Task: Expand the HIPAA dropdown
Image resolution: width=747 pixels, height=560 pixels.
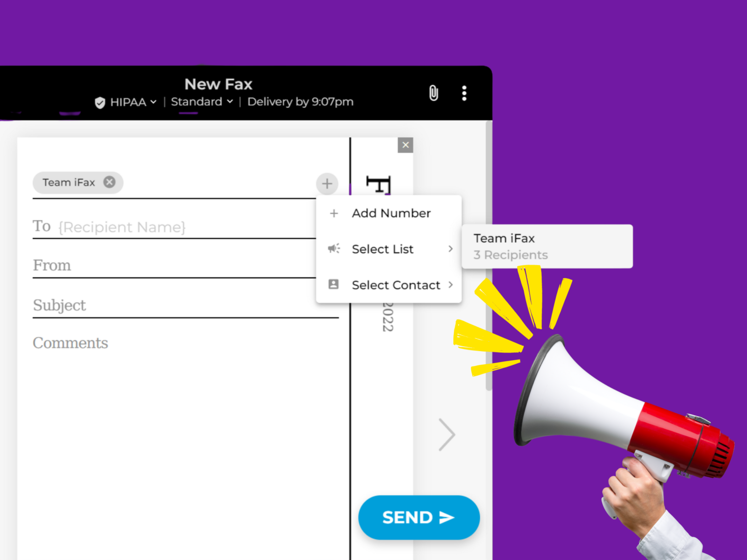Action: [x=153, y=102]
